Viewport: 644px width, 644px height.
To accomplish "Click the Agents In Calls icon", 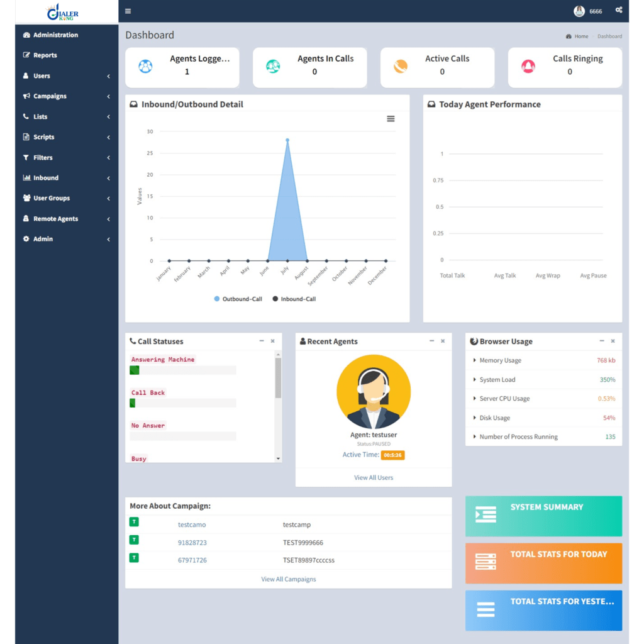I will 273,66.
